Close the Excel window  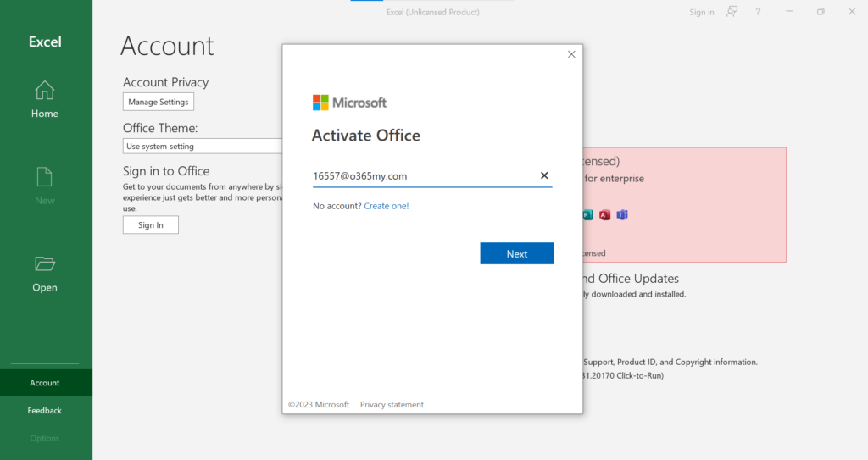pos(852,12)
